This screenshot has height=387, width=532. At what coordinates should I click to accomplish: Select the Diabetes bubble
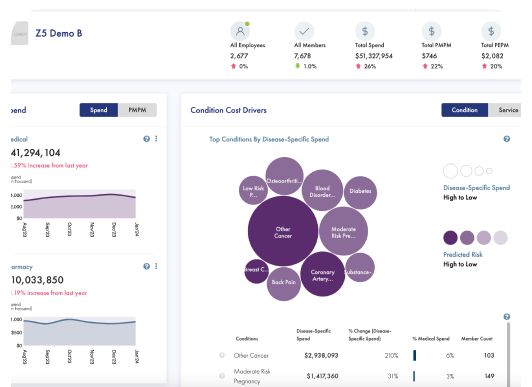[x=360, y=192]
